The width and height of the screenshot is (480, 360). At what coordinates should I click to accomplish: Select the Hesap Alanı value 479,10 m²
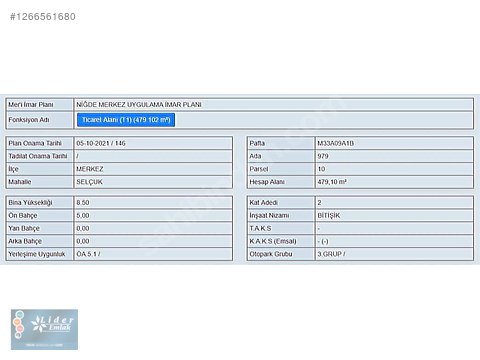[x=332, y=182]
